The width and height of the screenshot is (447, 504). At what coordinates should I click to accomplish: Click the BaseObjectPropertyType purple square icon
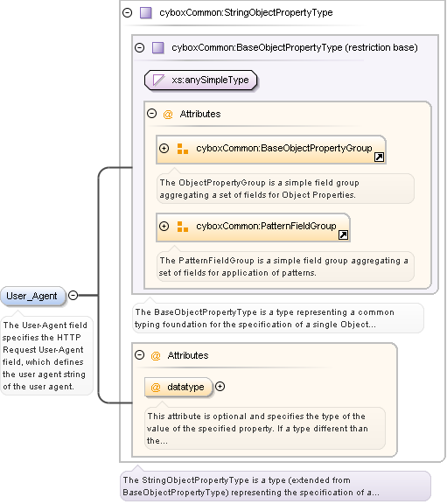coord(158,48)
